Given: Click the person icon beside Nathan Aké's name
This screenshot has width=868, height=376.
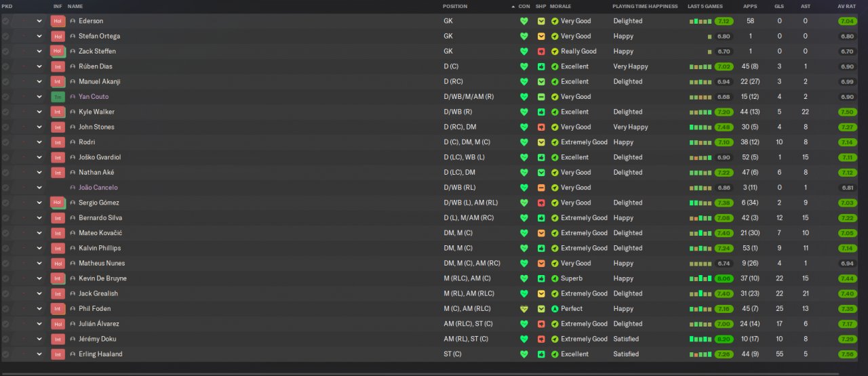Looking at the screenshot, I should click(x=73, y=173).
